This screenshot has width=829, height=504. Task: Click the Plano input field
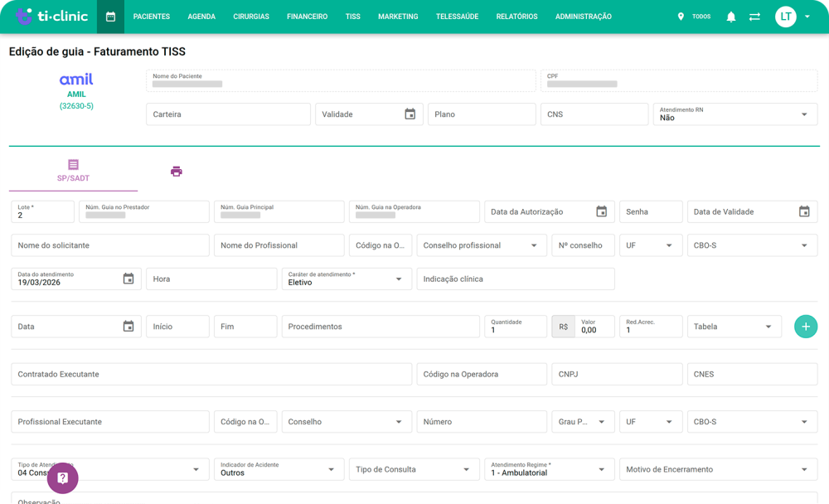tap(482, 114)
